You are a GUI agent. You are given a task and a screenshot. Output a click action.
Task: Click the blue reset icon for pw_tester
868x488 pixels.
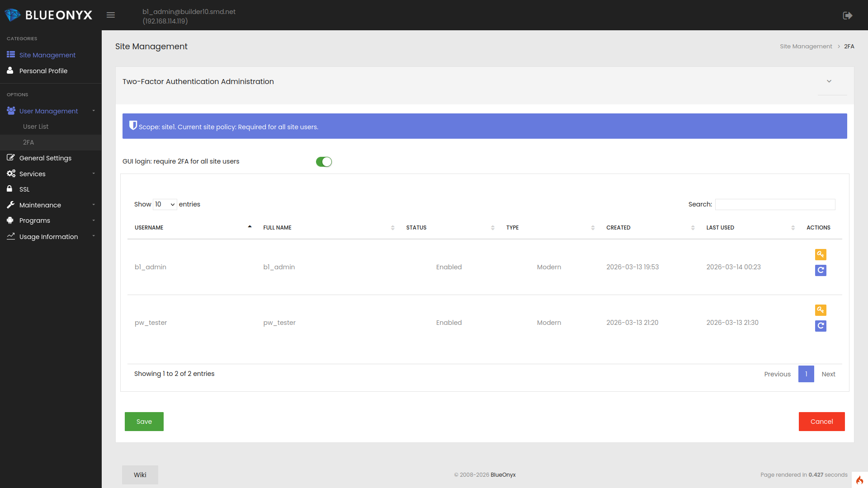tap(821, 326)
